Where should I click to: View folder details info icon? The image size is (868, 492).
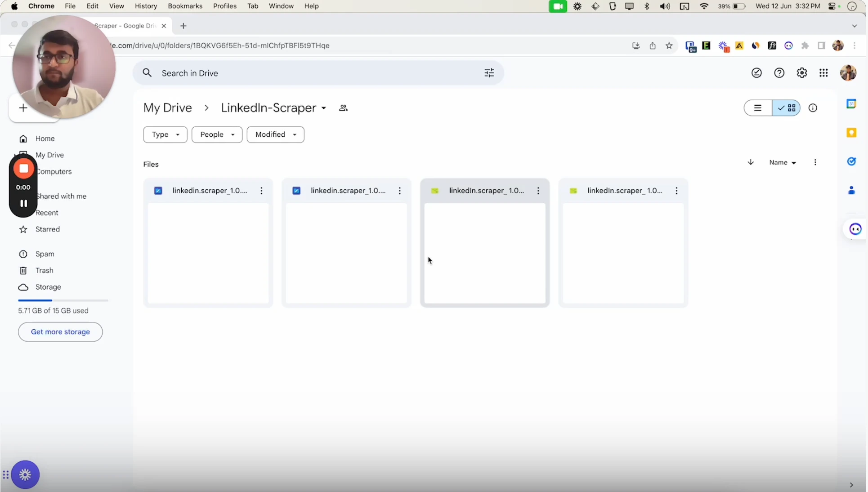tap(813, 108)
